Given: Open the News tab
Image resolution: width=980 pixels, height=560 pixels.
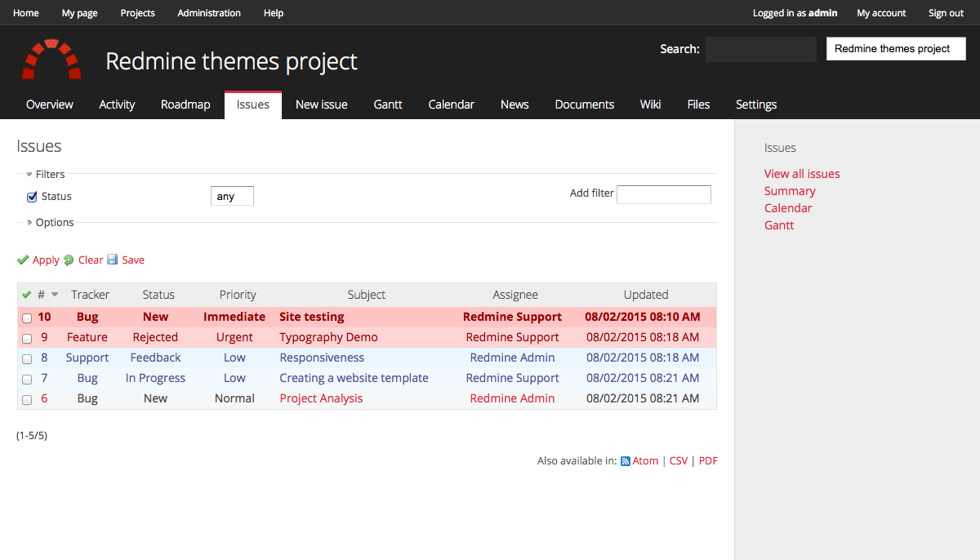Looking at the screenshot, I should point(514,104).
